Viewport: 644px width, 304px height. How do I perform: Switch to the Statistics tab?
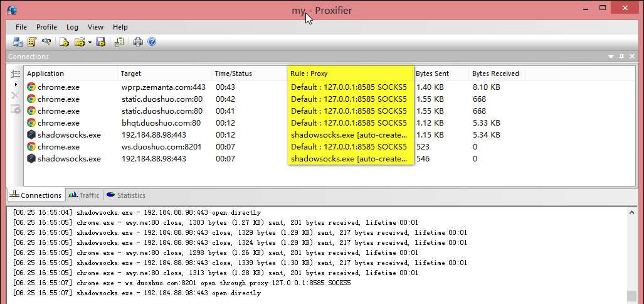pos(126,195)
